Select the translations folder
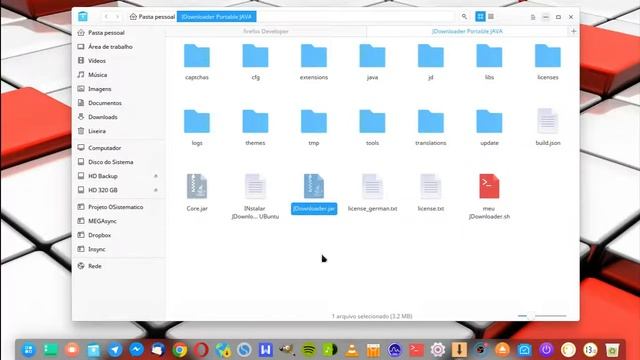Viewport: 640px width, 360px height. pos(431,122)
